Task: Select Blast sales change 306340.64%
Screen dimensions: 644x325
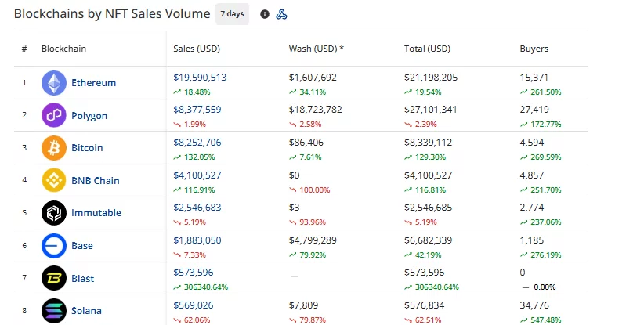Action: point(206,287)
